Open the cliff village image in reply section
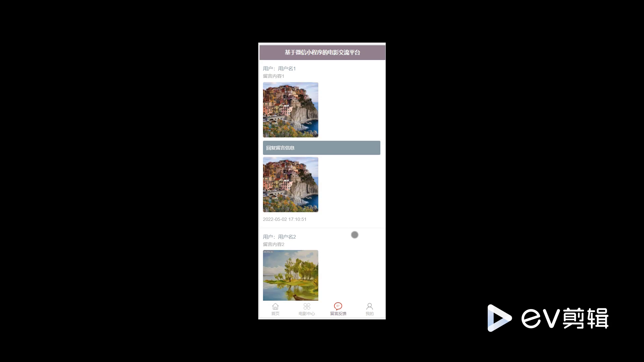The width and height of the screenshot is (644, 362). (x=290, y=184)
